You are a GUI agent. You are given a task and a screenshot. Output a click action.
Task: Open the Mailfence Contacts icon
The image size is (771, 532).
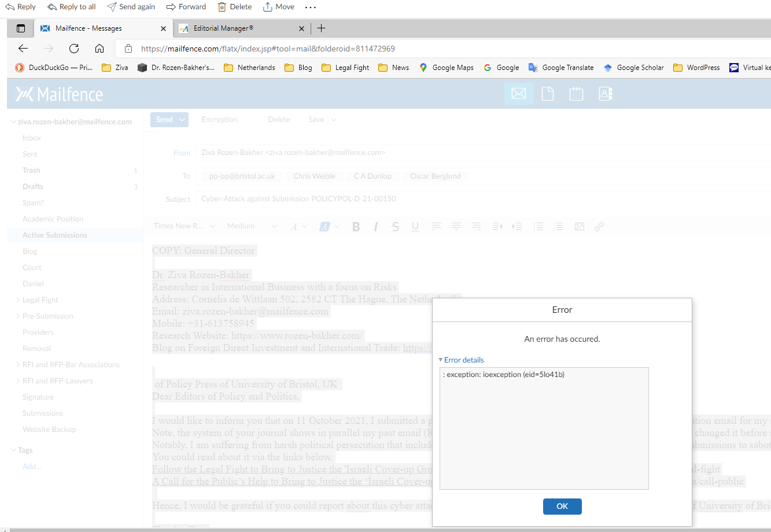click(605, 94)
